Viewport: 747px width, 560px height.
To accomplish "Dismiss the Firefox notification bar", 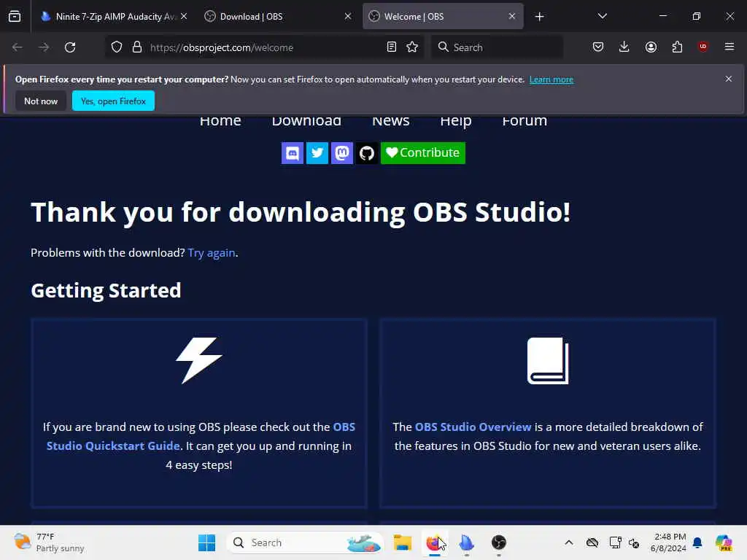I will click(x=729, y=79).
